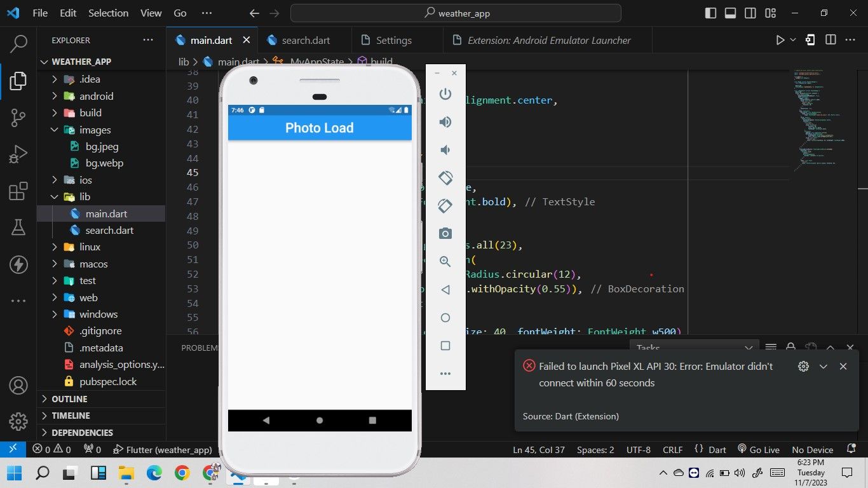The image size is (868, 488).
Task: Click the emulator volume down button
Action: point(445,150)
